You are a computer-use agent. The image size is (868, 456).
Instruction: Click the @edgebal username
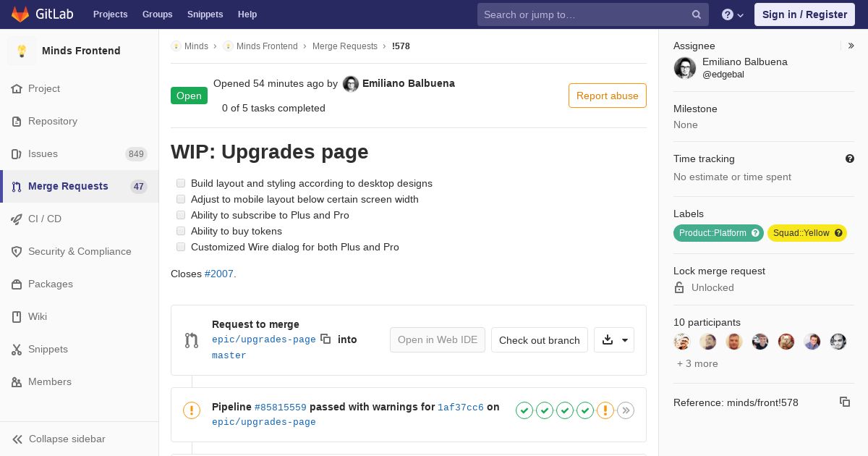coord(723,75)
